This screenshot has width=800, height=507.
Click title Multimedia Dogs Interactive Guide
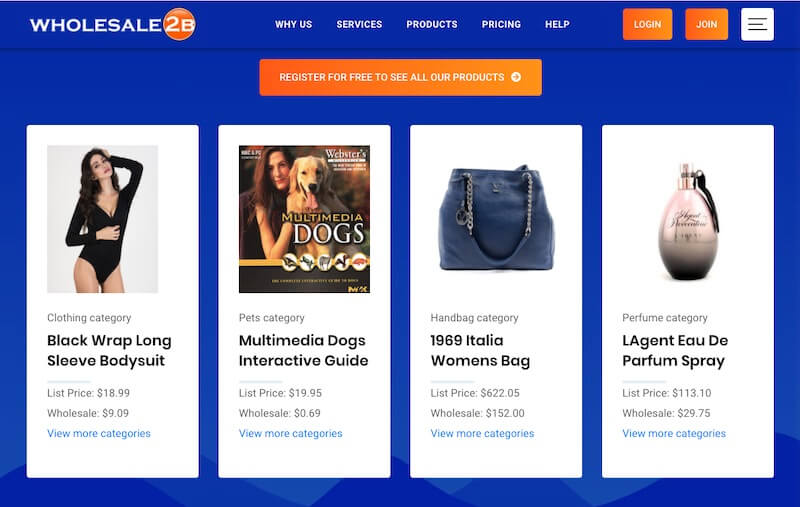pyautogui.click(x=304, y=350)
